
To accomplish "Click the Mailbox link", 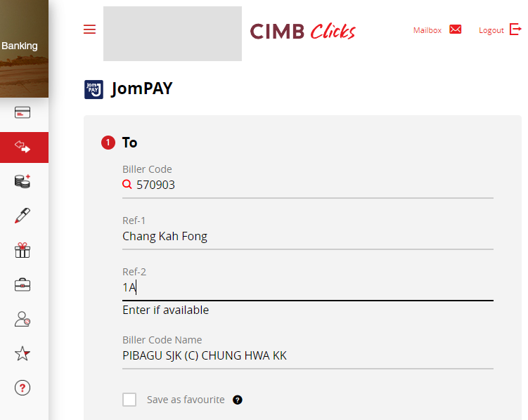I will coord(427,30).
